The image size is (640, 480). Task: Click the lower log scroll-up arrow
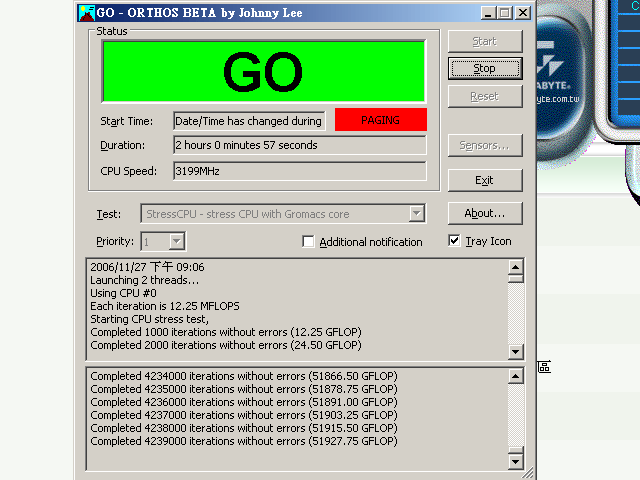[x=516, y=376]
